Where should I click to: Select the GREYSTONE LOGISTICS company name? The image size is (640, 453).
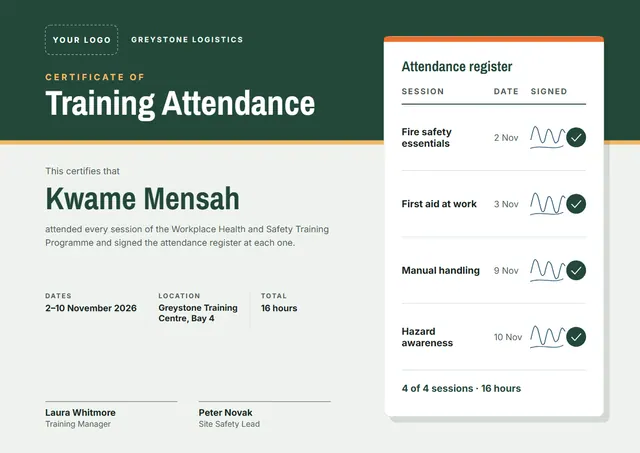[187, 40]
